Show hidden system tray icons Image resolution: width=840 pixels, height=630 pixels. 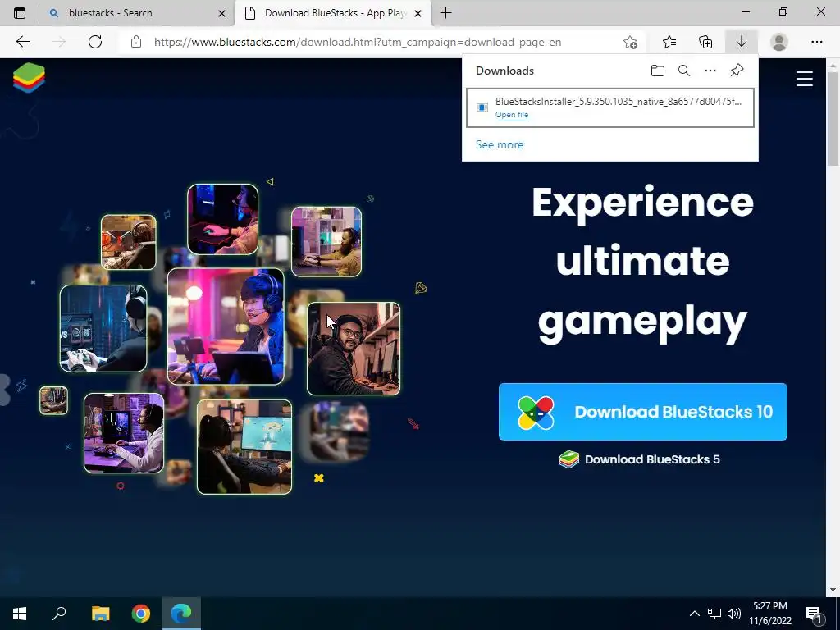(x=694, y=614)
